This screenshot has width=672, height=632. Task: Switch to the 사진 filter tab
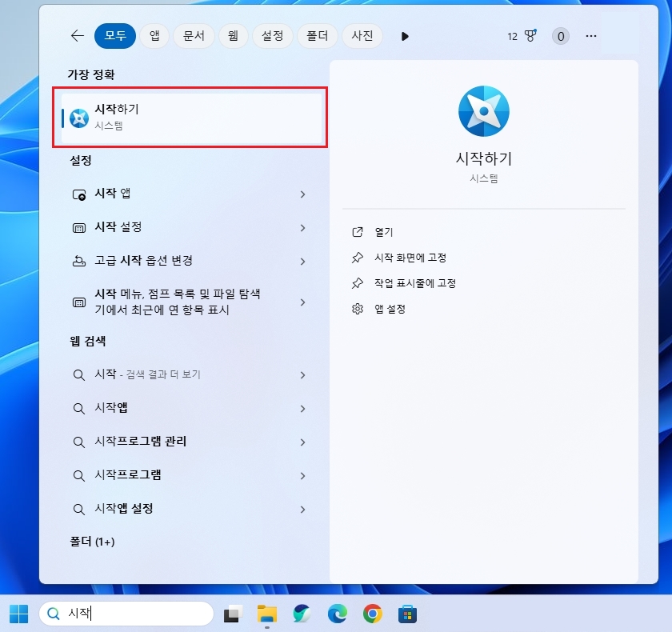(362, 36)
